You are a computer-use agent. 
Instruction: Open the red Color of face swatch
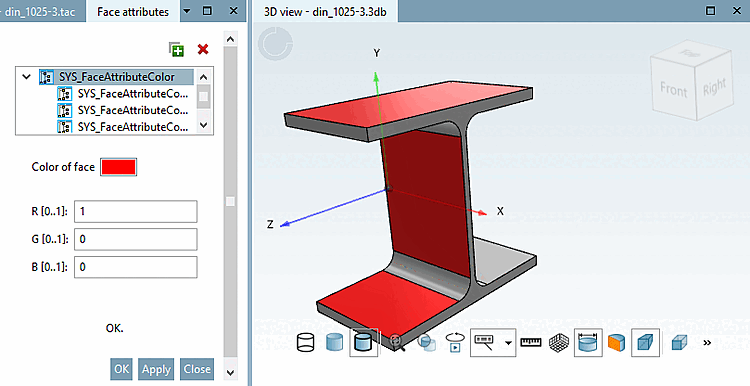[118, 167]
